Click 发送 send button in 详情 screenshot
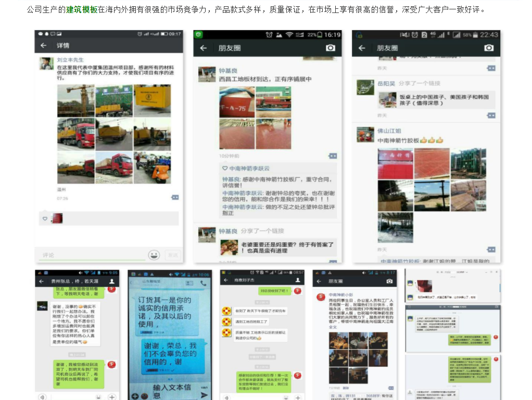The width and height of the screenshot is (532, 400). pyautogui.click(x=172, y=255)
